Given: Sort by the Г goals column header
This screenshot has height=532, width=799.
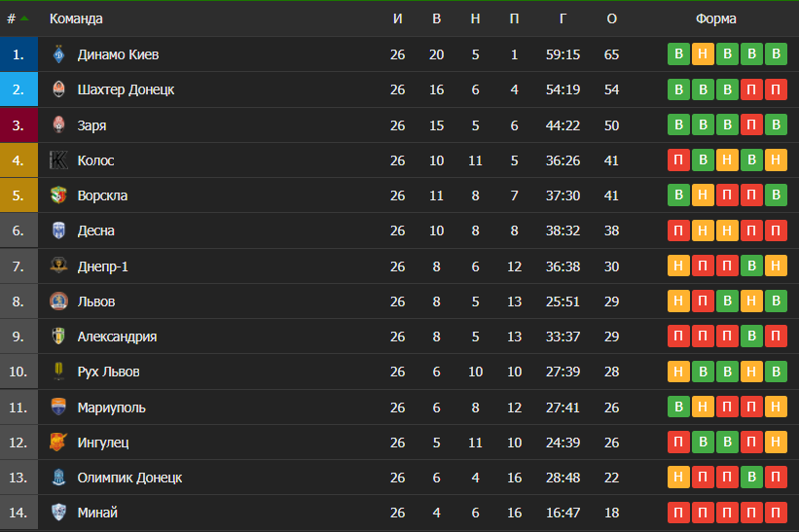Looking at the screenshot, I should (x=563, y=18).
